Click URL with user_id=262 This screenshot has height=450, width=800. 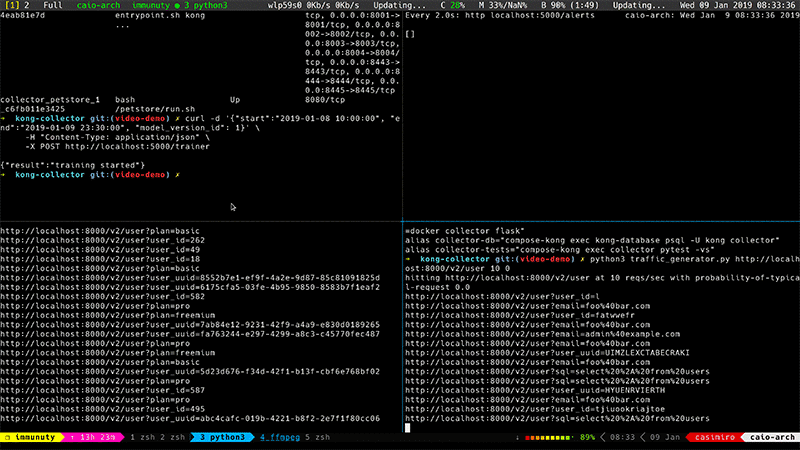click(x=103, y=240)
